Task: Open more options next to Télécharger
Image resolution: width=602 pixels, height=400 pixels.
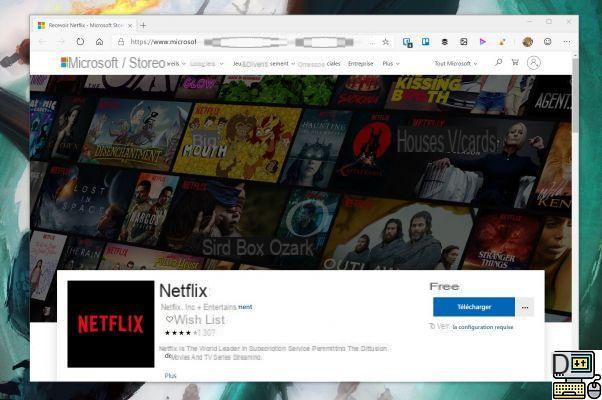Action: [x=525, y=307]
